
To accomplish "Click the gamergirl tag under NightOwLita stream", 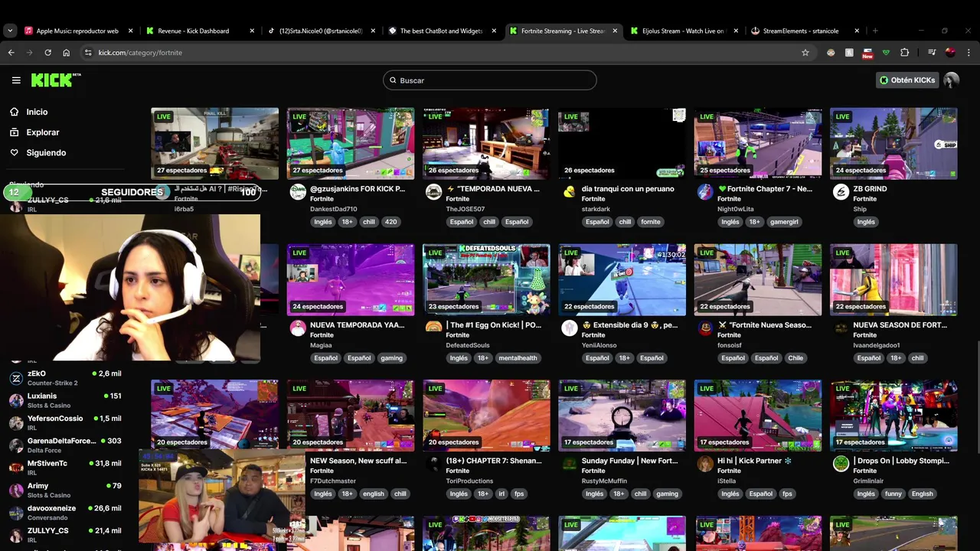I will click(784, 222).
